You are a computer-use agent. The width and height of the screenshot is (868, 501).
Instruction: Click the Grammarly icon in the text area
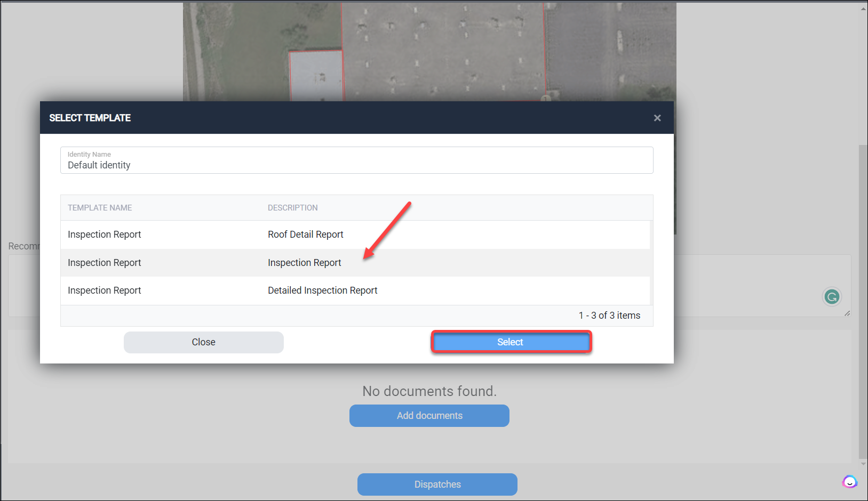(x=831, y=296)
